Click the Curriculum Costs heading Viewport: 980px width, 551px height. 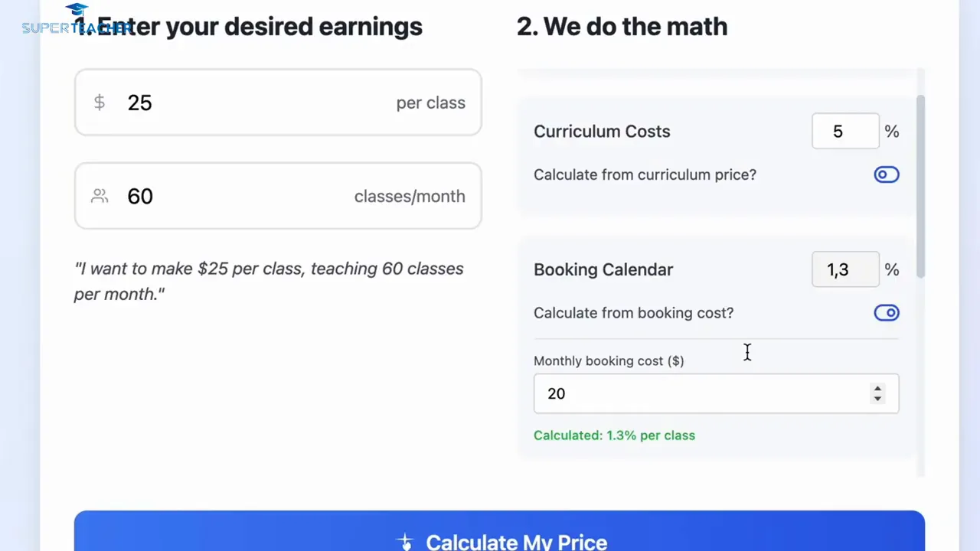602,132
